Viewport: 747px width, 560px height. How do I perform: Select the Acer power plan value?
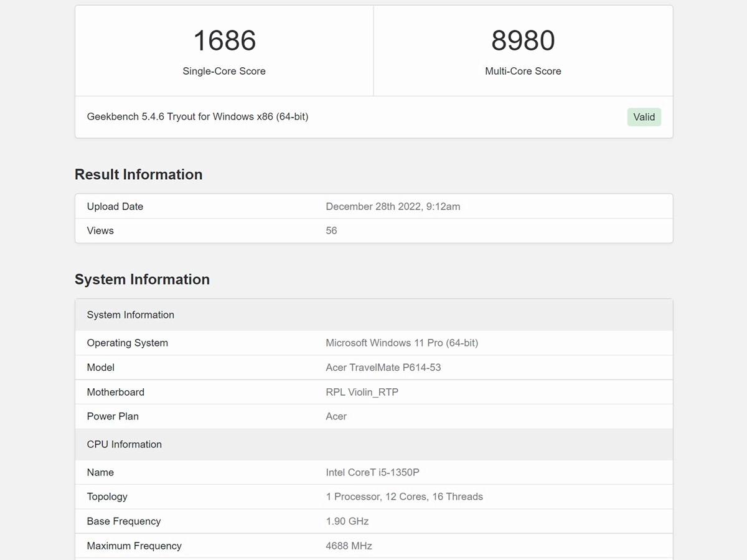pyautogui.click(x=336, y=416)
